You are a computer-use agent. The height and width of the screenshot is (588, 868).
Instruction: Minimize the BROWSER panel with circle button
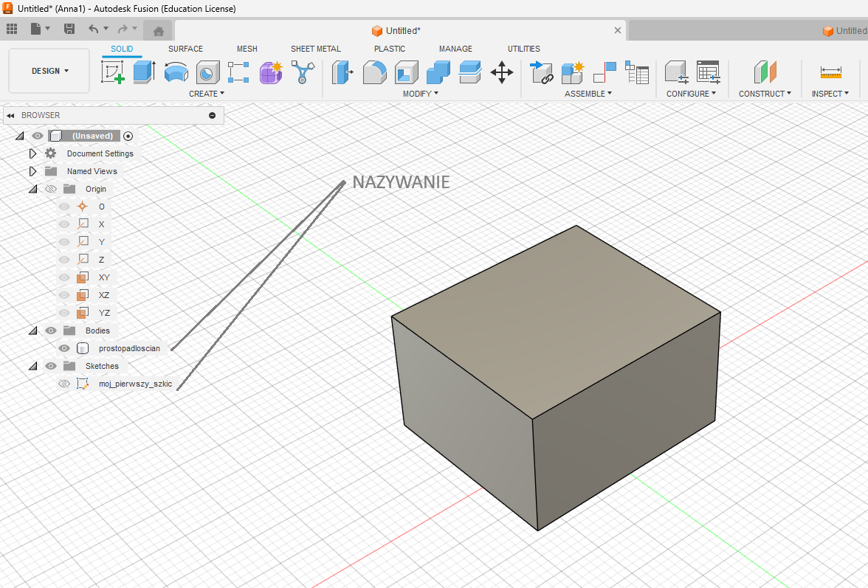point(212,116)
